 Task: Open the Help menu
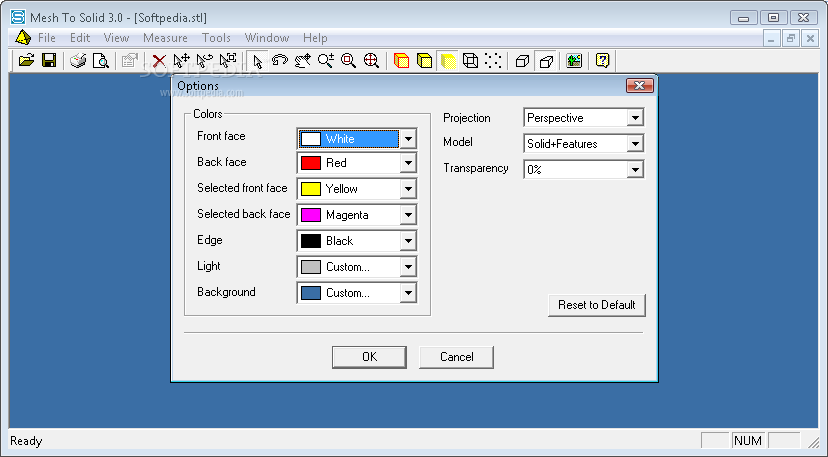[x=315, y=38]
